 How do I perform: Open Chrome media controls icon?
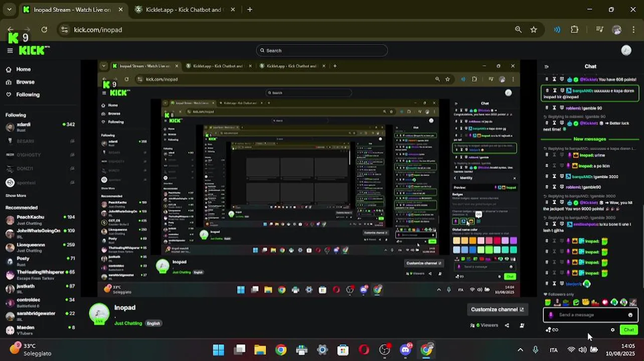[x=599, y=30]
